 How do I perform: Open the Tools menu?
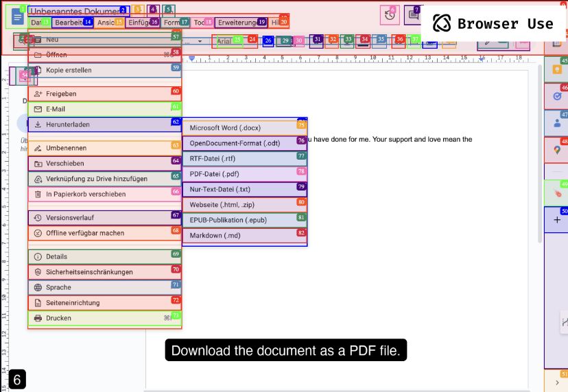pyautogui.click(x=202, y=23)
